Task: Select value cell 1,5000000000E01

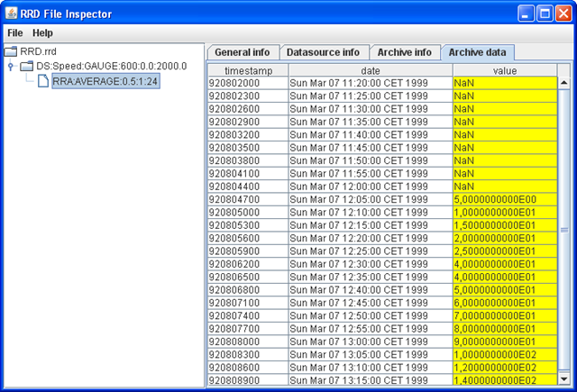Action: click(x=505, y=225)
